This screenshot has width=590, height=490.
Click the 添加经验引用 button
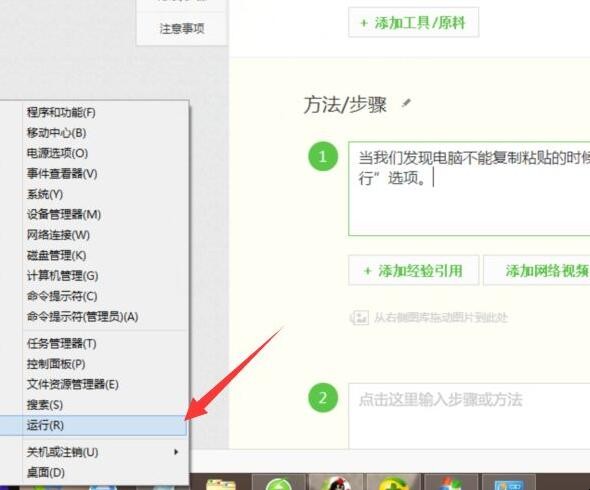[414, 271]
